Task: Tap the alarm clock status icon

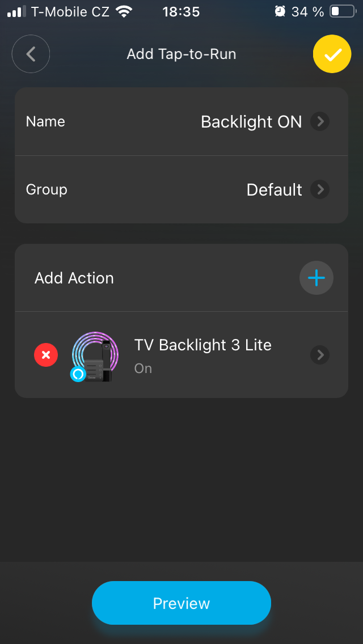Action: (280, 11)
